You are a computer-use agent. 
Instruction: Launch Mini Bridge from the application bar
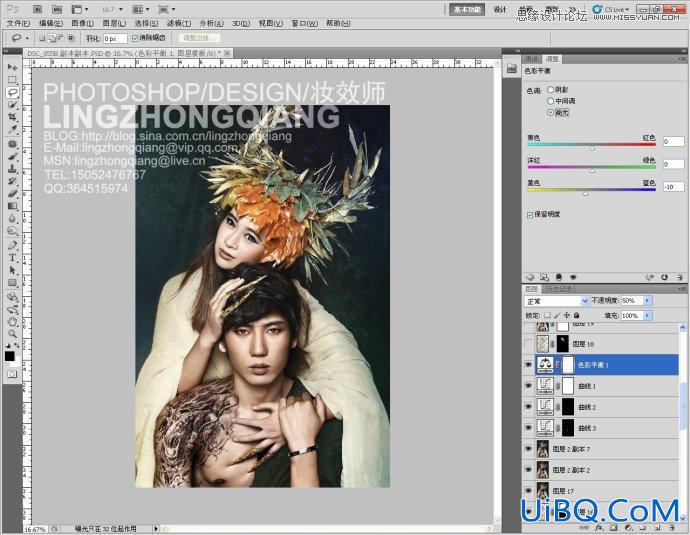point(57,9)
